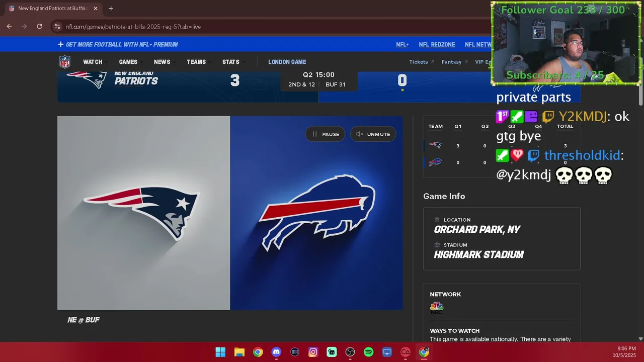The image size is (644, 362).
Task: Click the large Patriots logo graphic
Action: pos(142,213)
